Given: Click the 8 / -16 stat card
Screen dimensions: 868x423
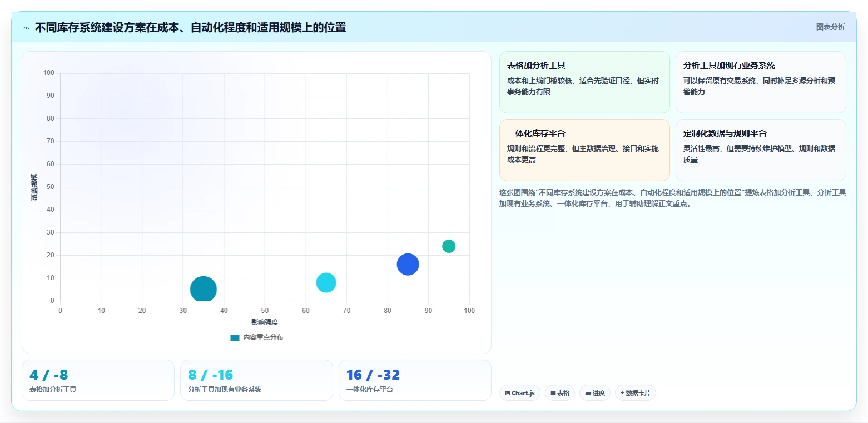Looking at the screenshot, I should point(256,380).
